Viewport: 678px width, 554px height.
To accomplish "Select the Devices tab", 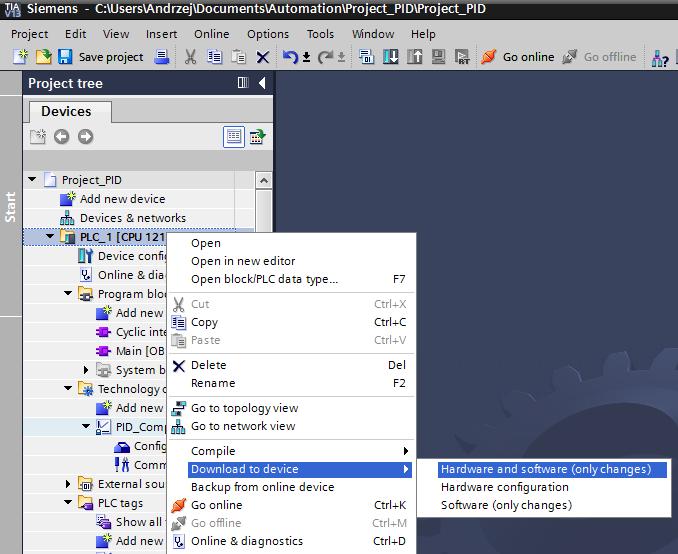I will click(69, 112).
